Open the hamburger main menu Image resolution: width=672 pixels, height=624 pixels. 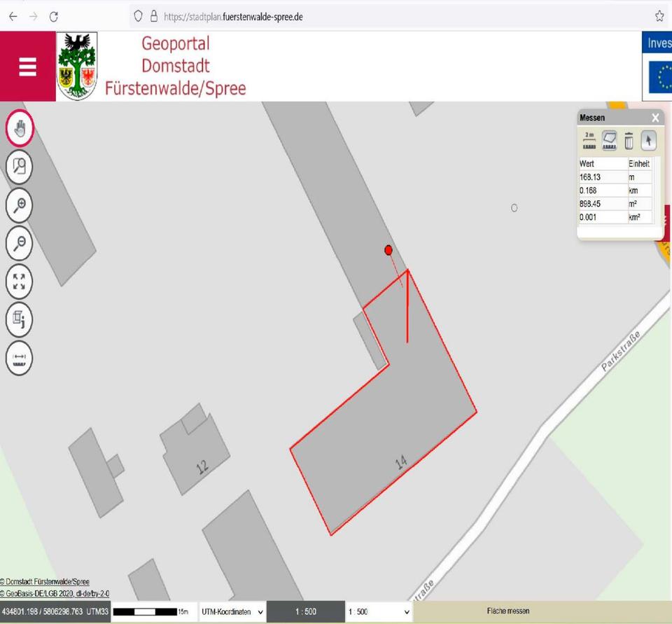coord(27,67)
